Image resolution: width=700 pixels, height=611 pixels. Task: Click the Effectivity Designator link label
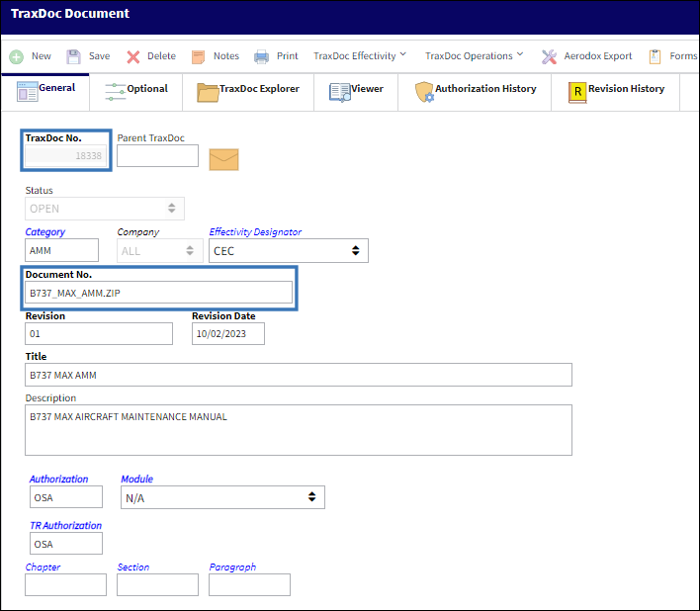tap(255, 232)
